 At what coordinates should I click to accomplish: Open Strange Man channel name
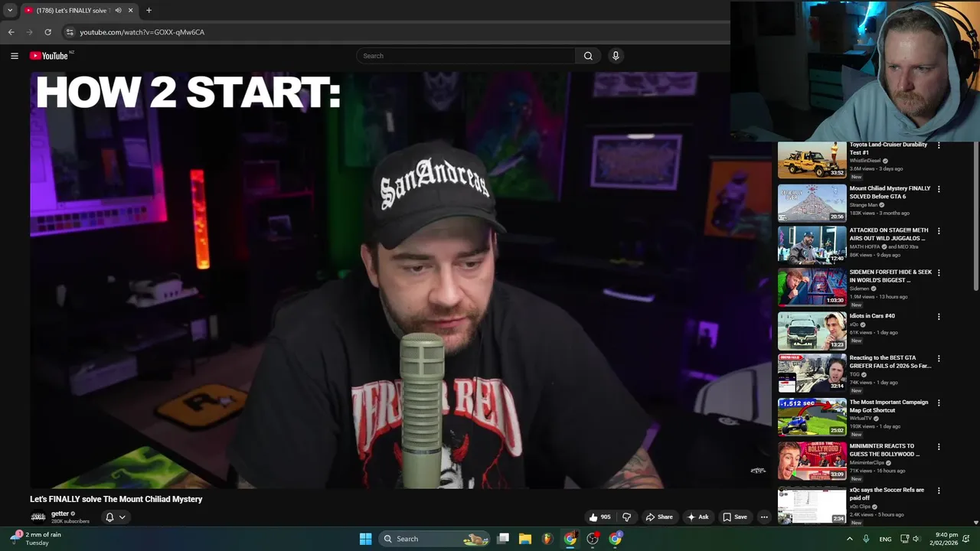(x=864, y=205)
